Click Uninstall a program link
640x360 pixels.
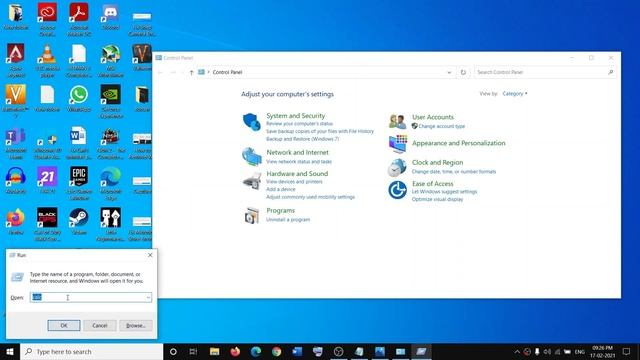[x=288, y=220]
